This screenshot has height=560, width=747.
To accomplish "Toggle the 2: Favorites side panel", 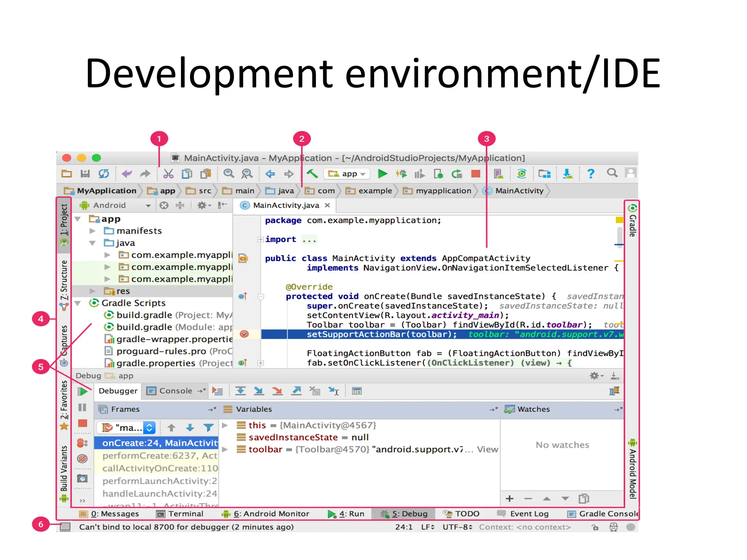I will coord(64,405).
